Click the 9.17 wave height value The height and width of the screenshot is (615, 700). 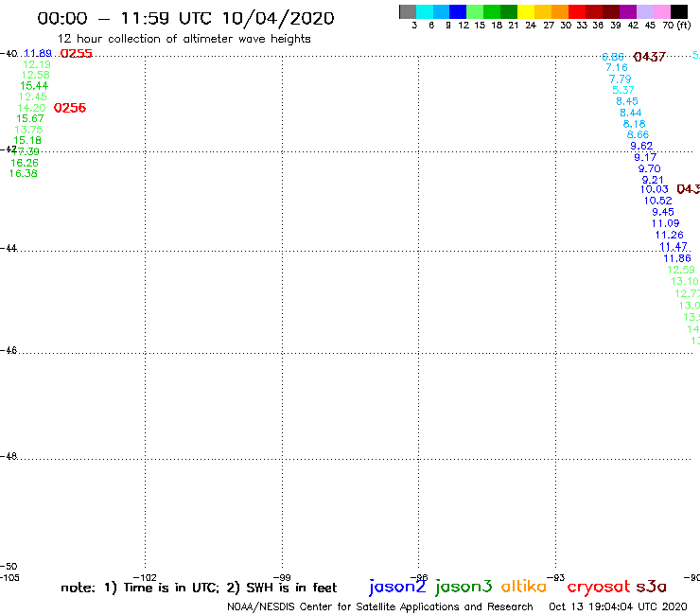tap(645, 157)
